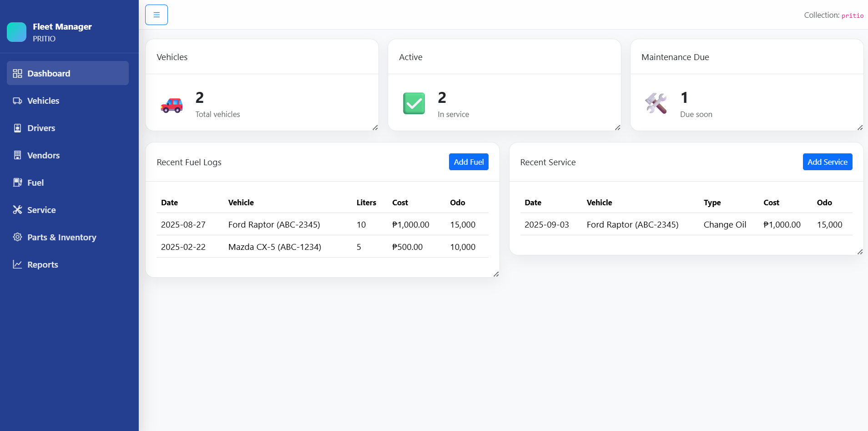Toggle the sidebar with the hamburger button
Screen dimensions: 868x431
tap(156, 15)
